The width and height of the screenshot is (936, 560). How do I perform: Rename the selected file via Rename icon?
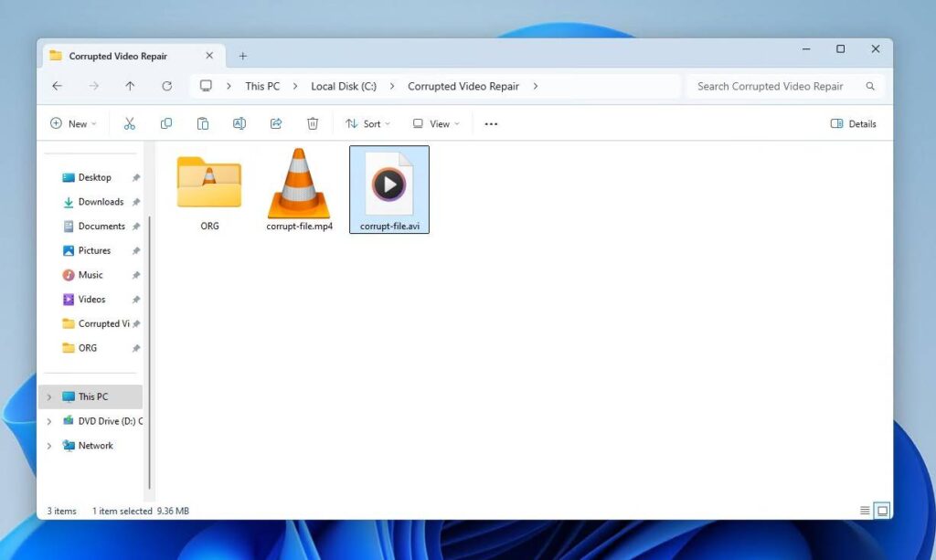(x=239, y=123)
